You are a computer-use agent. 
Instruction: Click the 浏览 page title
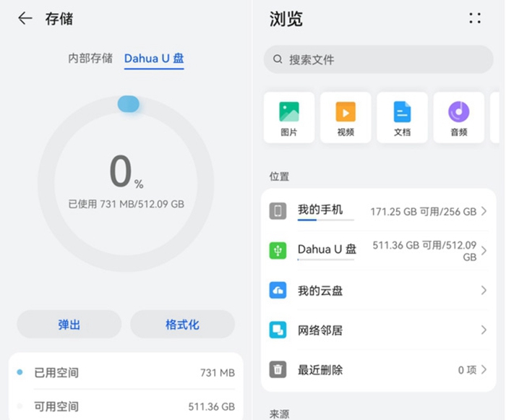click(x=286, y=19)
